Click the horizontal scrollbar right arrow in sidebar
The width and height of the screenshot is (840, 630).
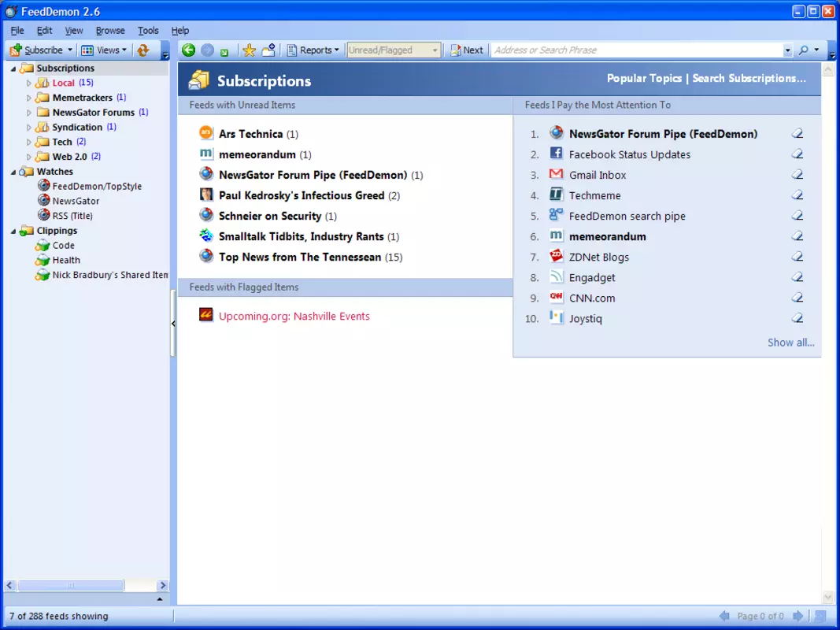(163, 586)
